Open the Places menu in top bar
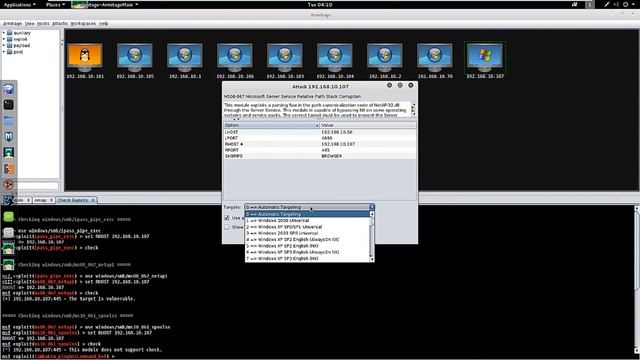 click(x=56, y=4)
